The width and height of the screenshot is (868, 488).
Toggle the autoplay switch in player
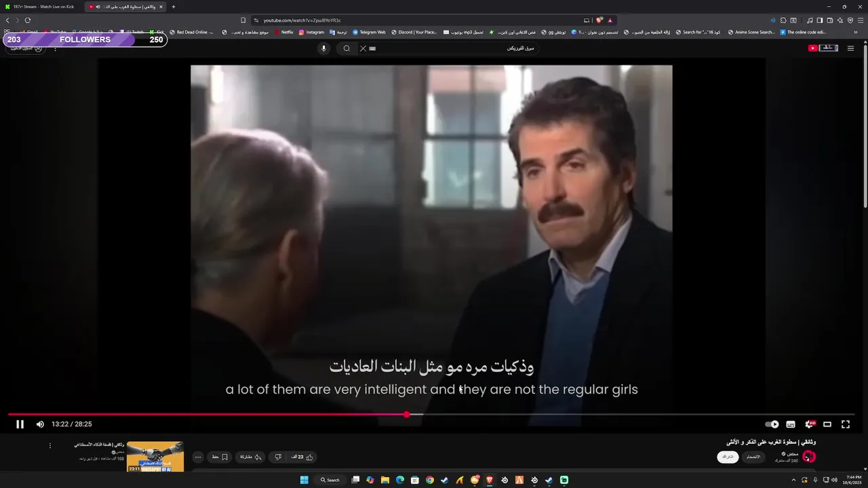[772, 424]
